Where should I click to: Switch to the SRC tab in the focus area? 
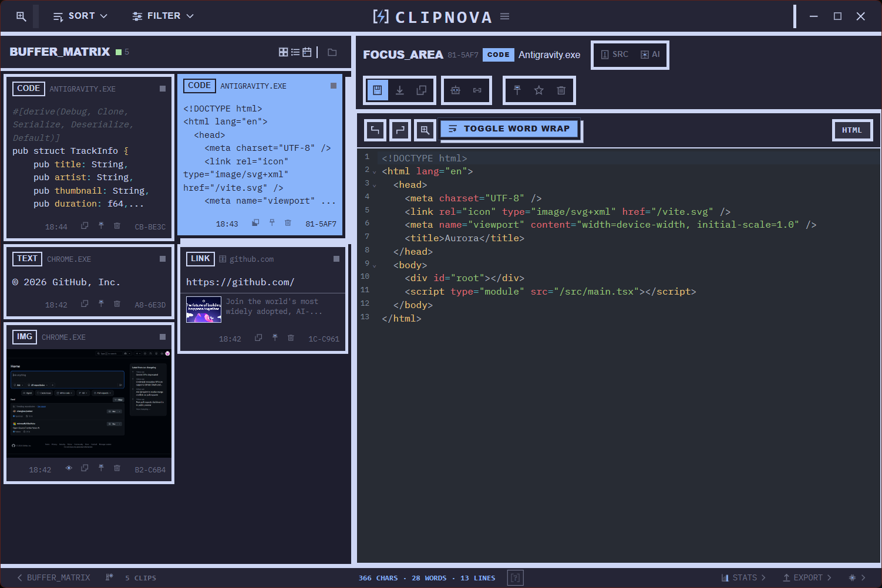coord(614,55)
